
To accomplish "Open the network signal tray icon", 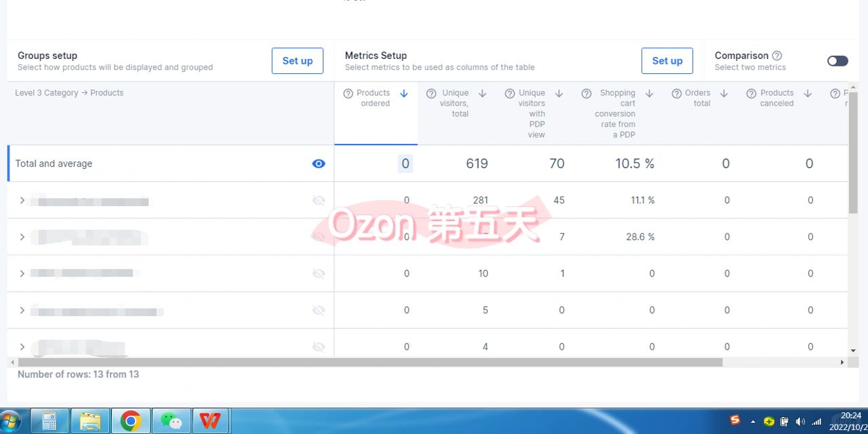I will point(816,421).
